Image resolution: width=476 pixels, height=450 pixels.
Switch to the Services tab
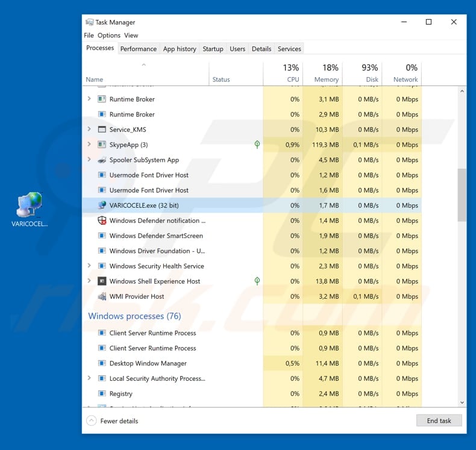(289, 49)
